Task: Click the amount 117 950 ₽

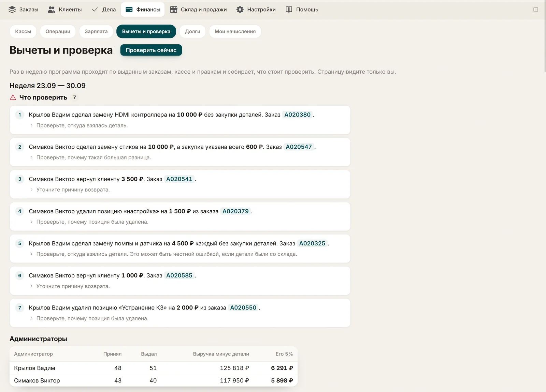Action: 234,381
